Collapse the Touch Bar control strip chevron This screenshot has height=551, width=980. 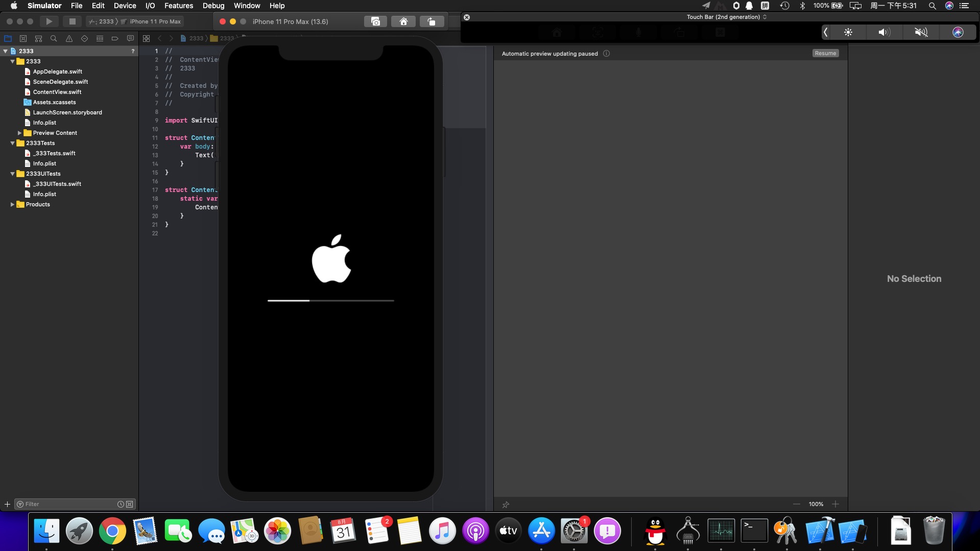tap(825, 32)
